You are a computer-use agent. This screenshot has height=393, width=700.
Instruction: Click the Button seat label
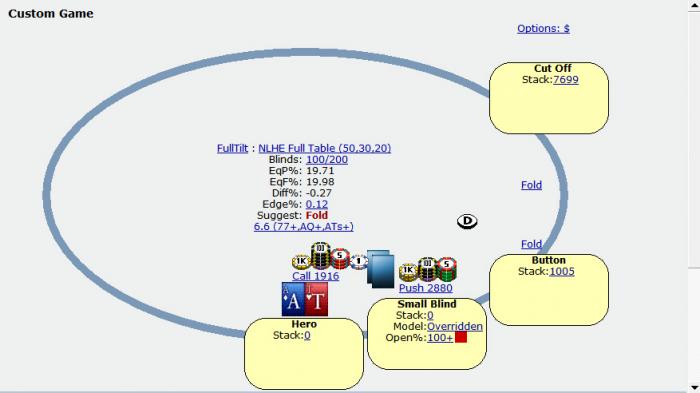click(549, 260)
